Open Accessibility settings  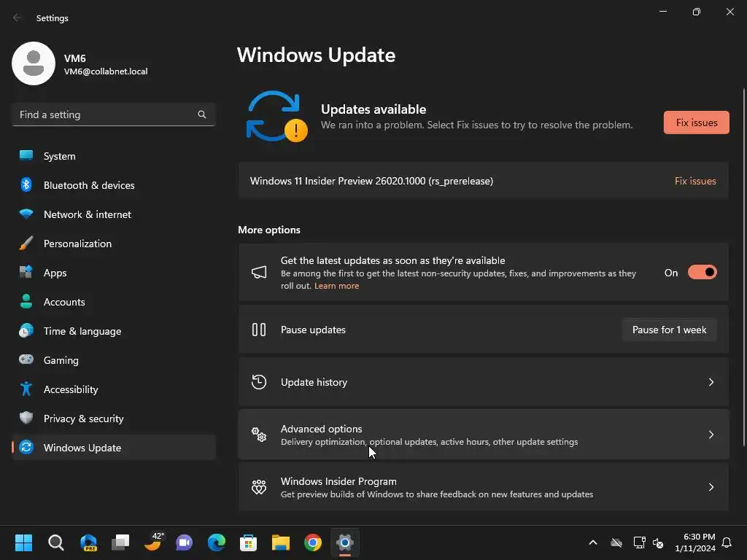click(x=113, y=389)
